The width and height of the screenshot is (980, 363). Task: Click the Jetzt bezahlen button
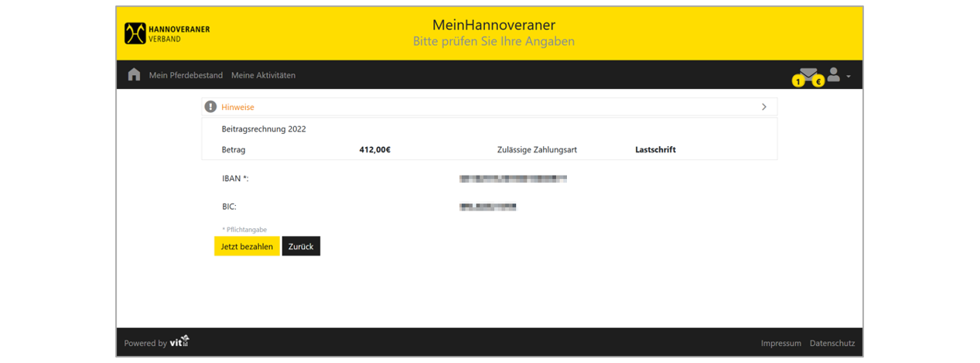point(247,246)
